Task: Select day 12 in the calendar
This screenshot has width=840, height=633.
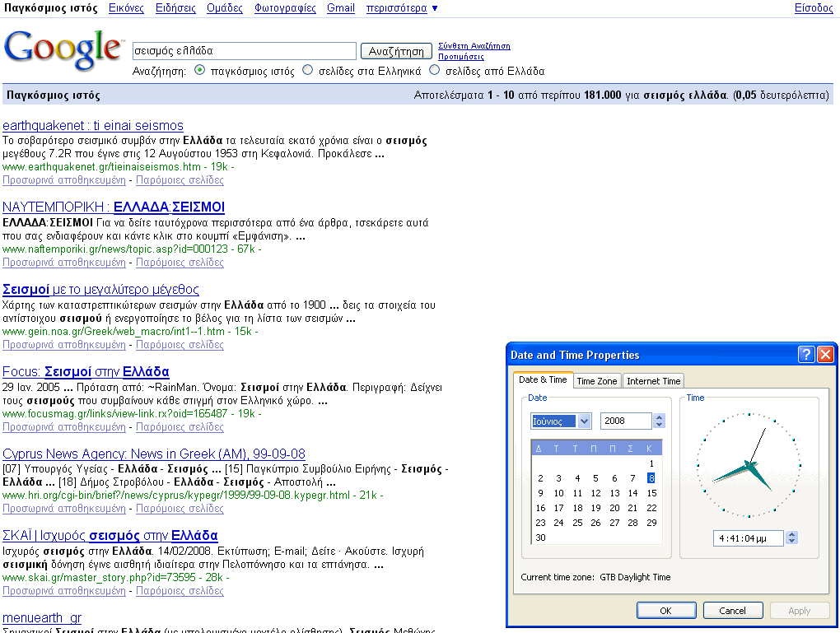Action: tap(595, 493)
